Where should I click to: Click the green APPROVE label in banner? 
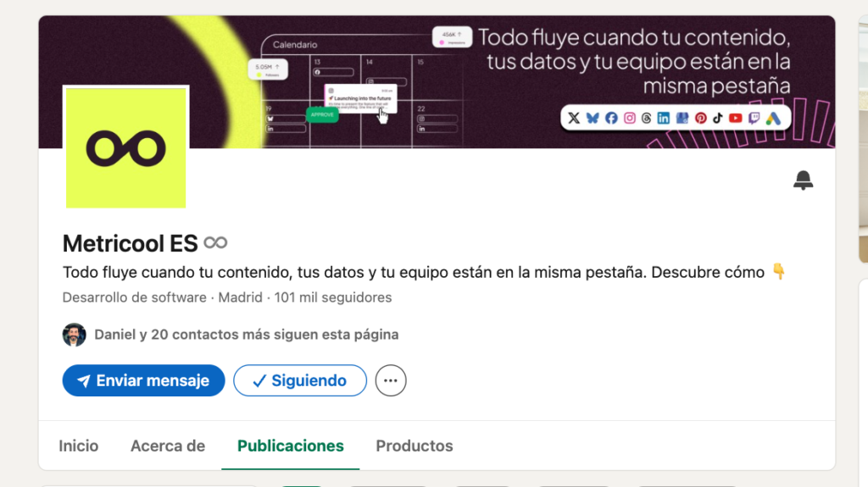pos(322,114)
